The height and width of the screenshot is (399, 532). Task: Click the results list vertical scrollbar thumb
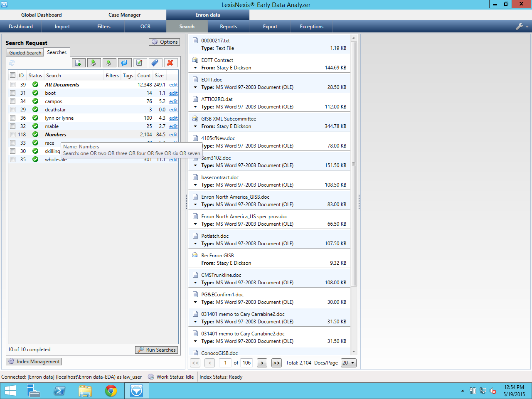point(354,164)
